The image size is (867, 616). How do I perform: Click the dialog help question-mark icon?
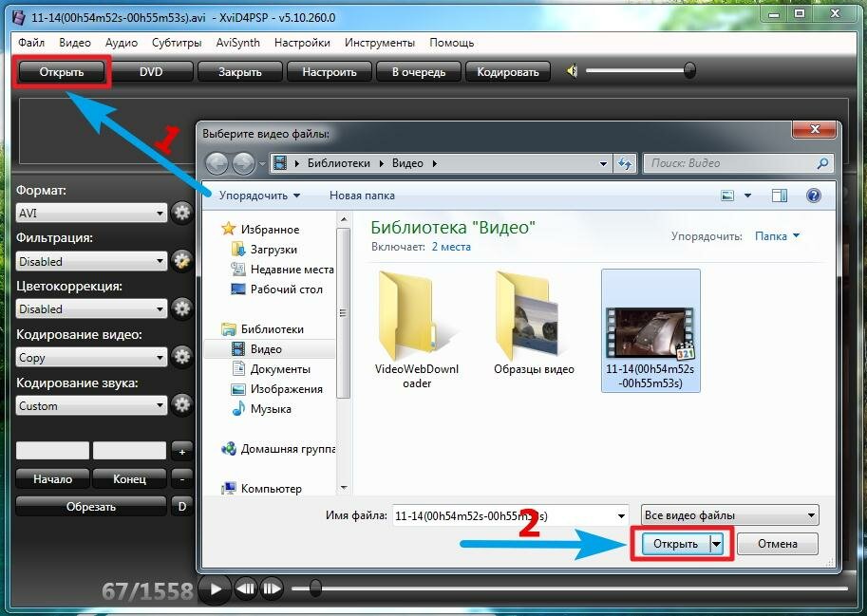813,196
